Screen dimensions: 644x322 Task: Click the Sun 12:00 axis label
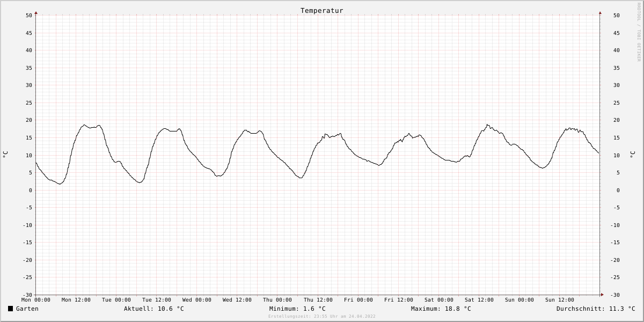pos(560,300)
